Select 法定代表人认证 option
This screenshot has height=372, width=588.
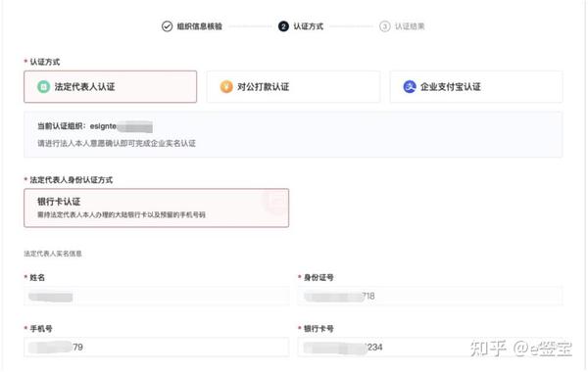click(x=110, y=86)
